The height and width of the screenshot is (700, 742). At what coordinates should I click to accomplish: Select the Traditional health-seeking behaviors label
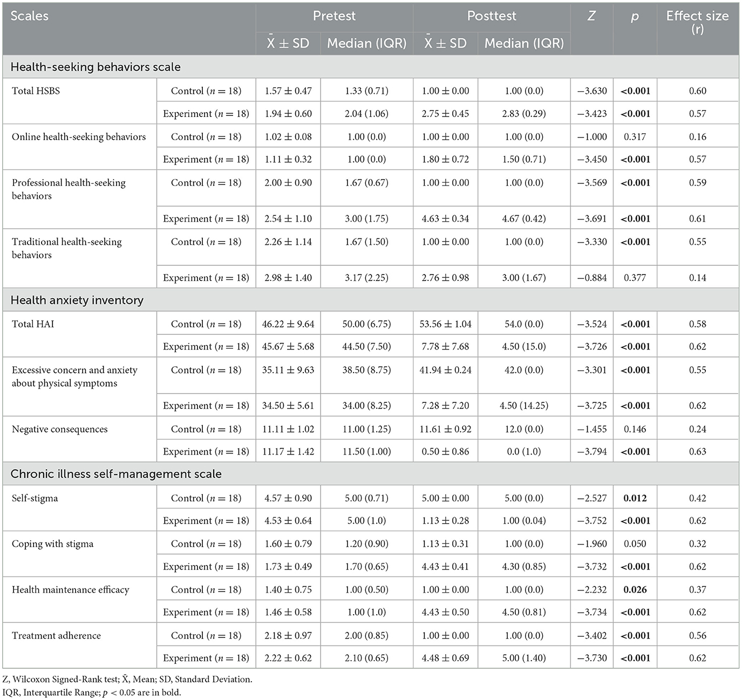(67, 249)
